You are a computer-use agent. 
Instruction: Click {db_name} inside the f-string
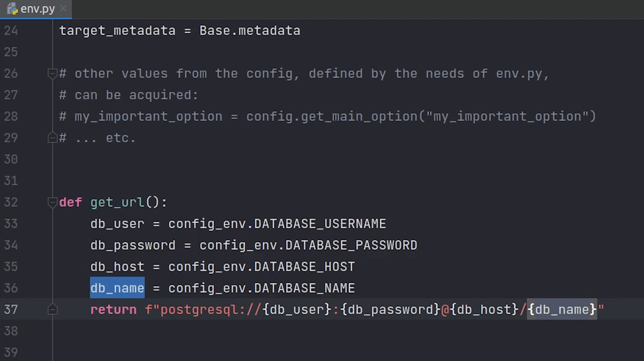[562, 310]
